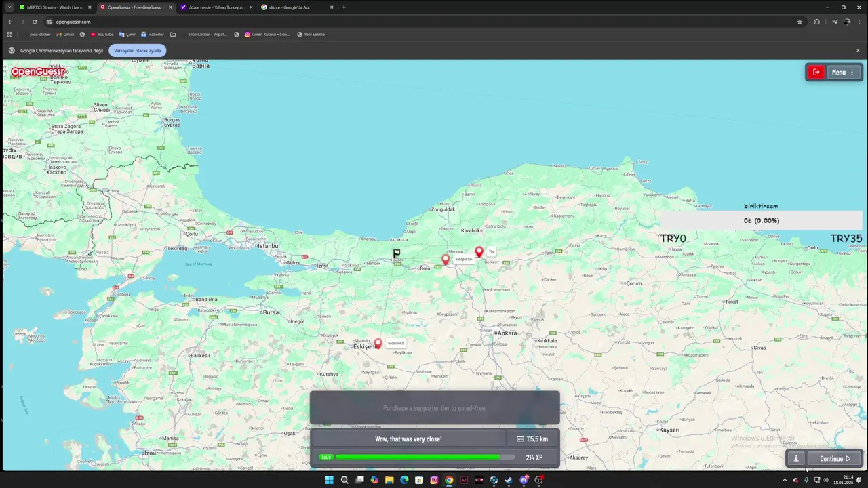Click the guess pin near Eskişehir
Image resolution: width=868 pixels, height=488 pixels.
point(378,344)
